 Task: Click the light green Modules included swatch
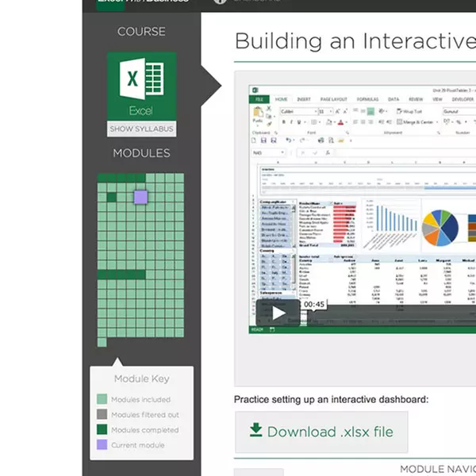pyautogui.click(x=102, y=399)
